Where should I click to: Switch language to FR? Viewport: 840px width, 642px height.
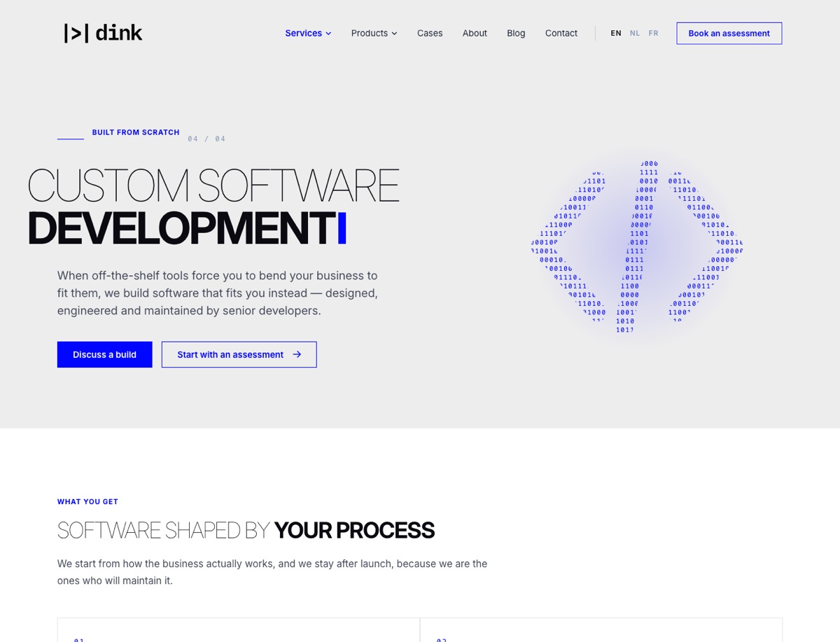pyautogui.click(x=654, y=33)
